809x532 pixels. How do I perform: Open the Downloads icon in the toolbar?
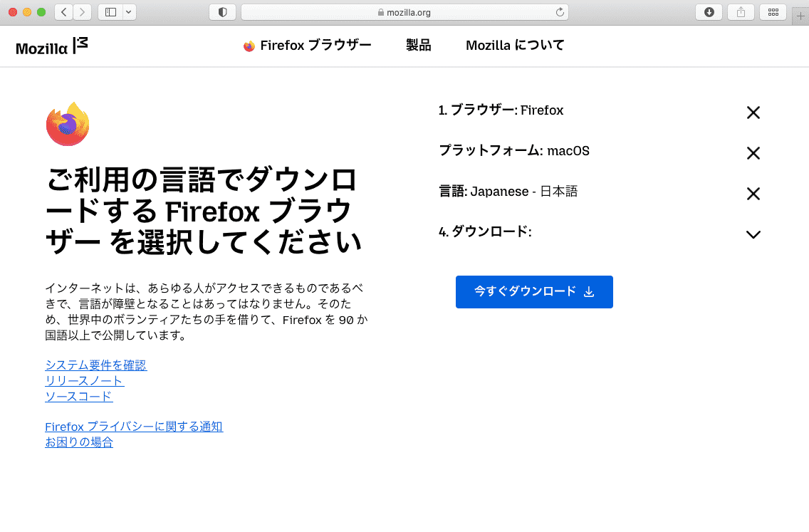tap(709, 11)
